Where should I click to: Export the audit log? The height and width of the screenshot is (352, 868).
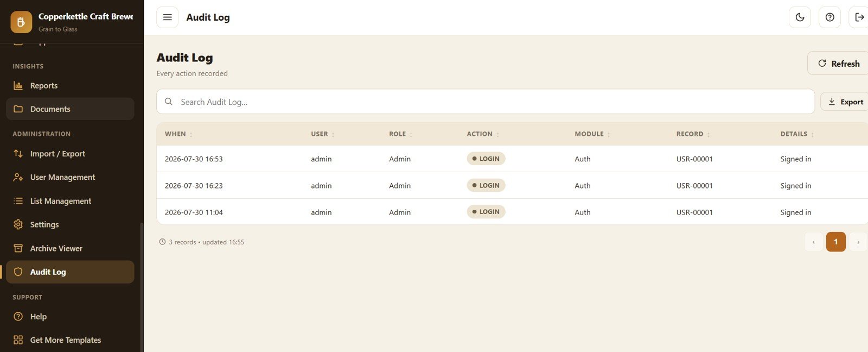[x=845, y=102]
